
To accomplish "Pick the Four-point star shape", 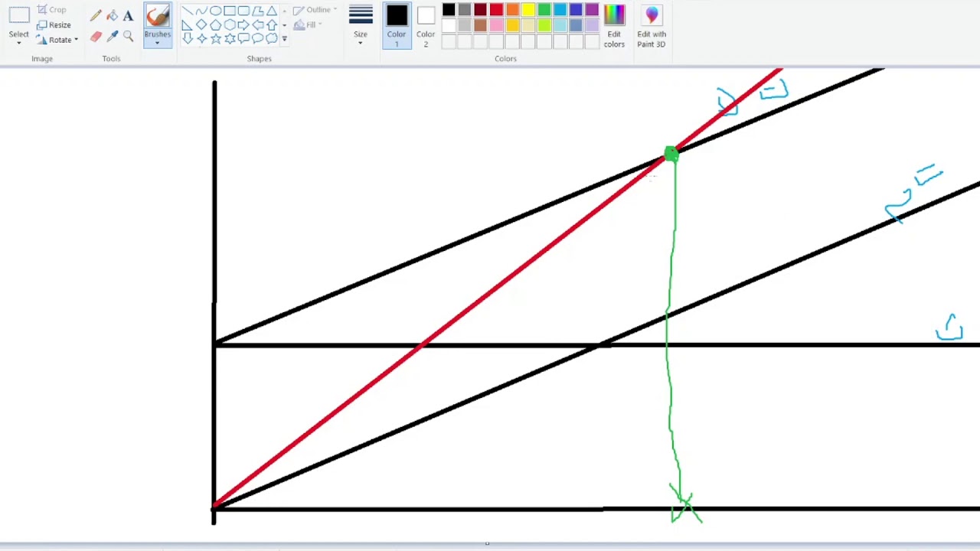I will [x=201, y=39].
